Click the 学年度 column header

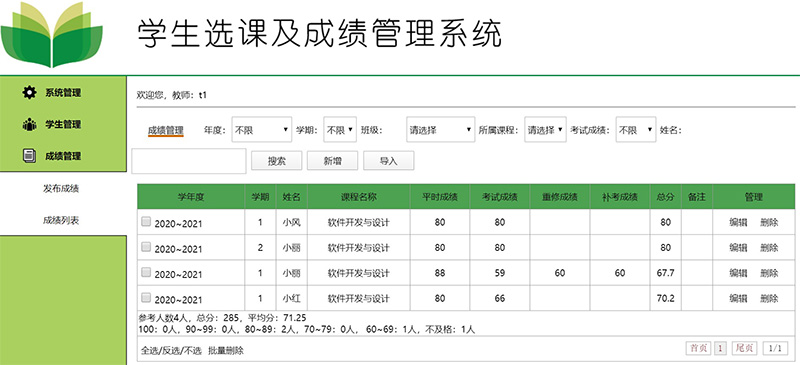[191, 197]
